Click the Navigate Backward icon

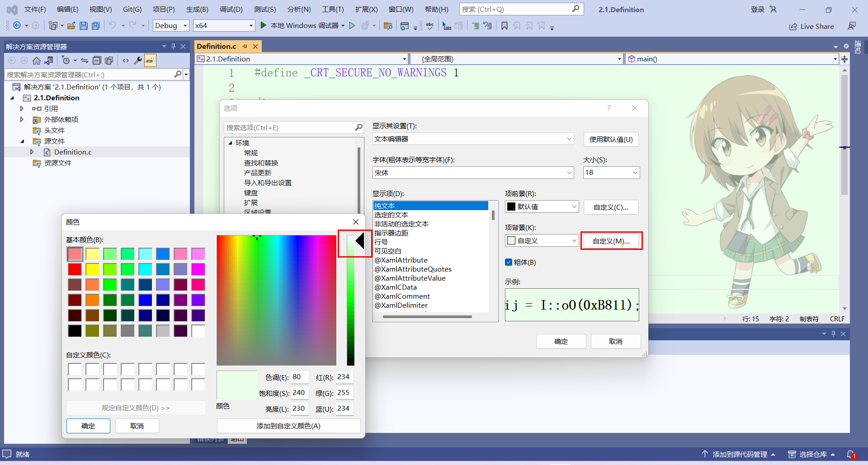click(x=17, y=26)
